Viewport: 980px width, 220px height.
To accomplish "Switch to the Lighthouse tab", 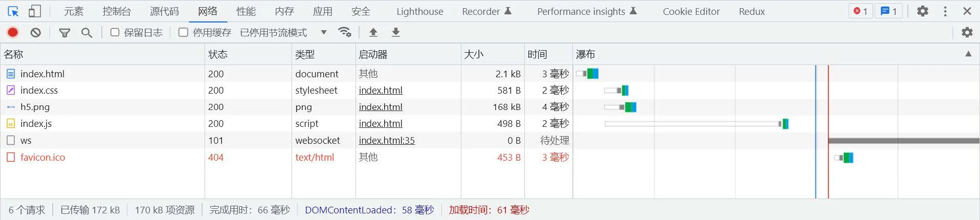I will (420, 11).
